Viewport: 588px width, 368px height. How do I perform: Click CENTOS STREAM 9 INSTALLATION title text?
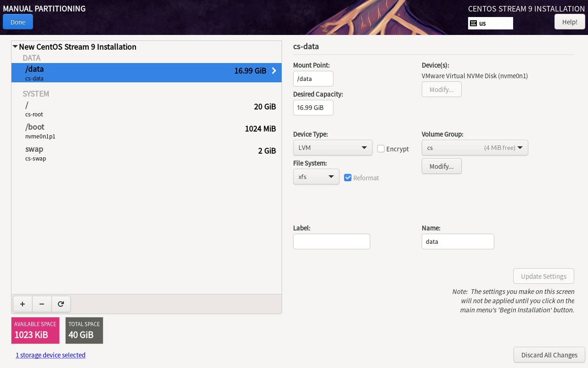(526, 9)
